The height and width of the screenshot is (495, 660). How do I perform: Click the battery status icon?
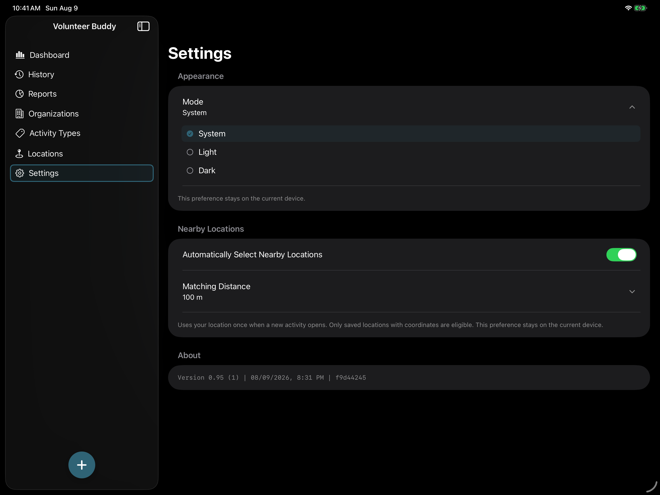tap(640, 8)
